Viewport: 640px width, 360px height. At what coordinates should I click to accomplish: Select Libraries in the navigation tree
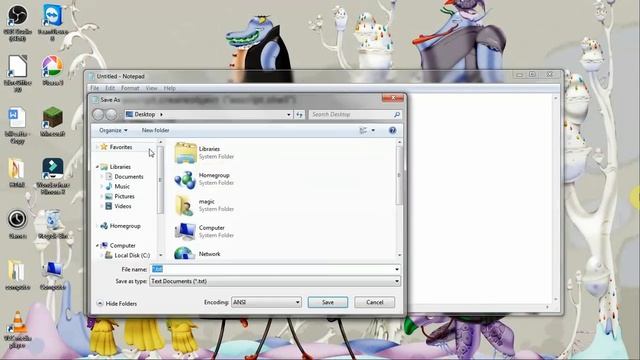click(x=120, y=167)
